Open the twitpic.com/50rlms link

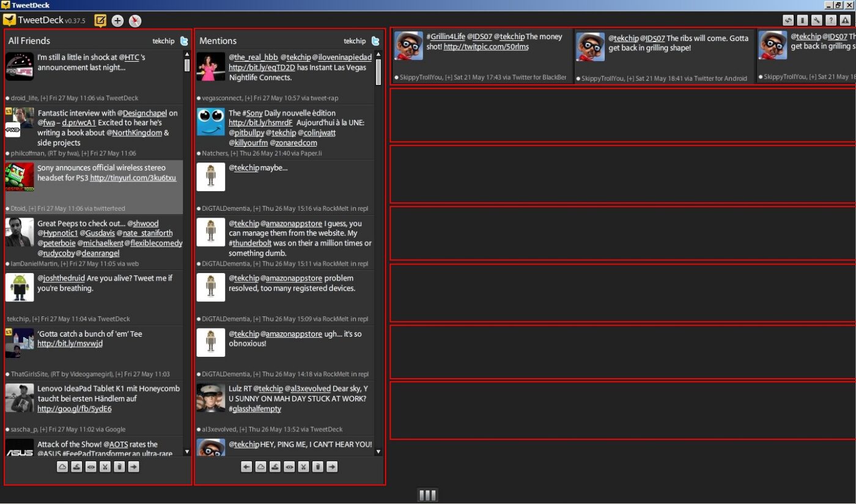click(486, 46)
